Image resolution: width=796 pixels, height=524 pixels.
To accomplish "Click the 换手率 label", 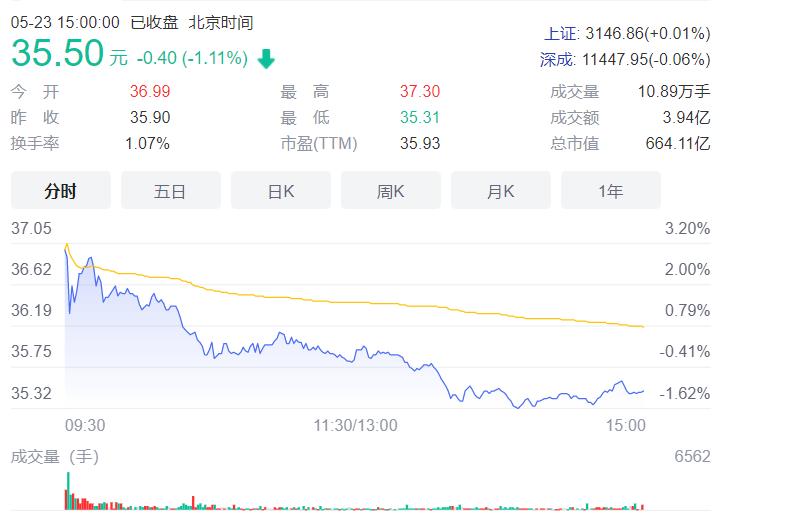I will (x=35, y=143).
